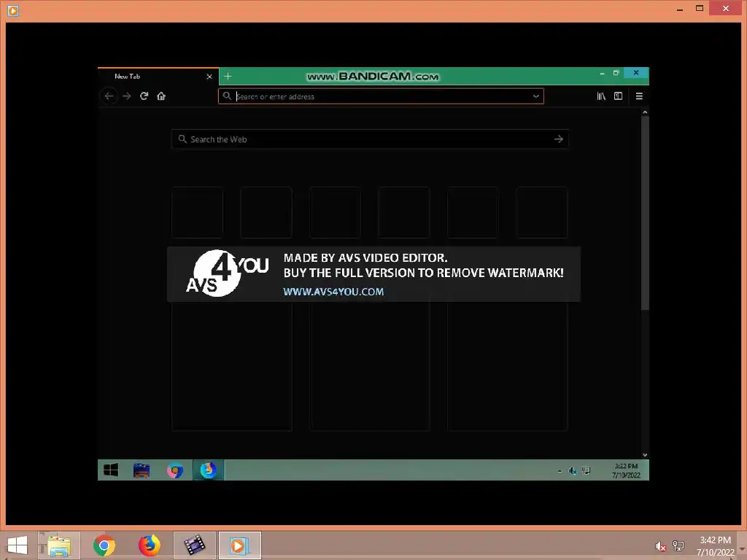Go back using the Firefox back arrow
Viewport: 747px width, 560px height.
109,96
